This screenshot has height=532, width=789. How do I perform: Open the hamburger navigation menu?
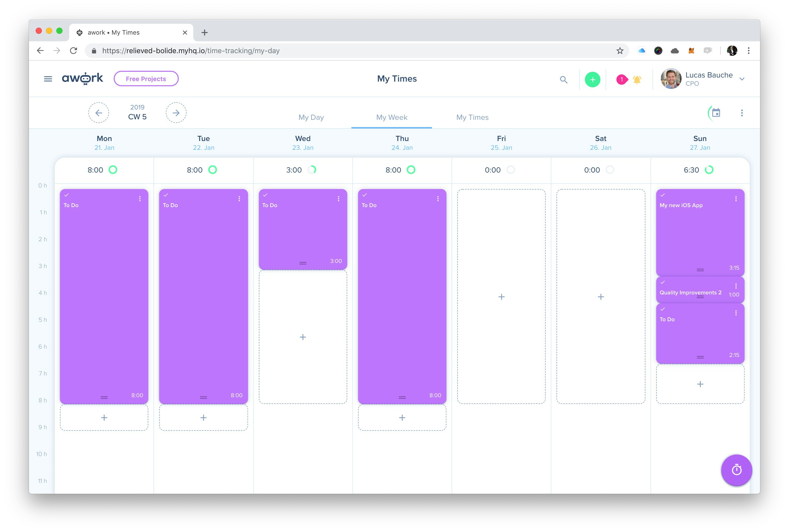click(x=48, y=79)
